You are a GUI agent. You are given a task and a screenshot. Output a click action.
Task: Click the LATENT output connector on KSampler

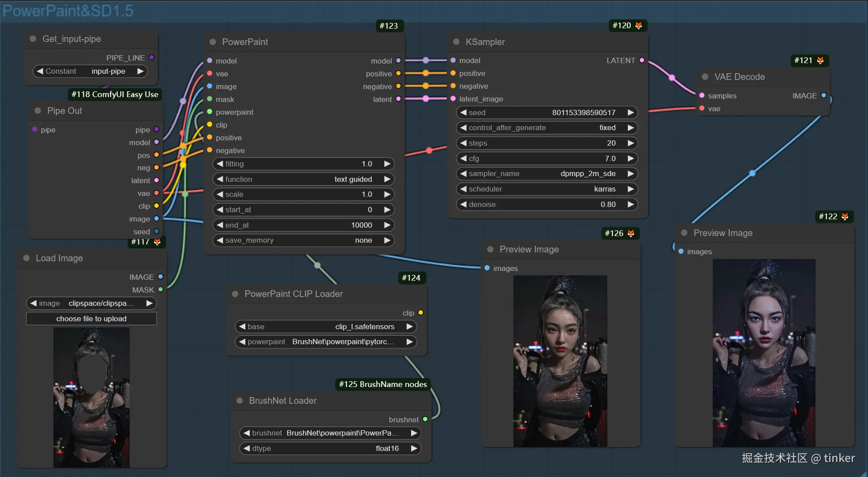[642, 60]
